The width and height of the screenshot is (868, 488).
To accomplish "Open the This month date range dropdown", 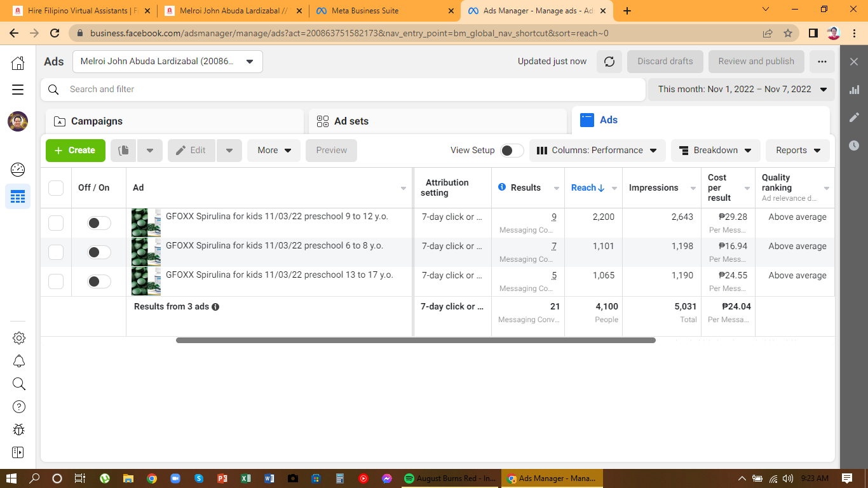I will point(742,90).
